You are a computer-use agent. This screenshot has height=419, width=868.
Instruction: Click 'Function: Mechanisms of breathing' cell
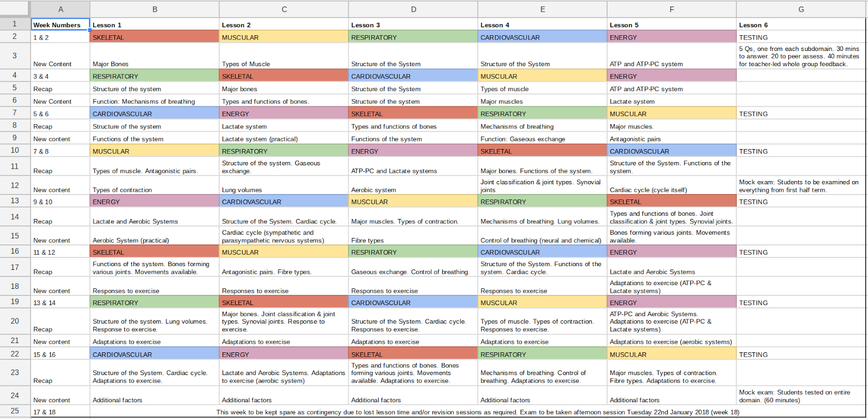[155, 101]
